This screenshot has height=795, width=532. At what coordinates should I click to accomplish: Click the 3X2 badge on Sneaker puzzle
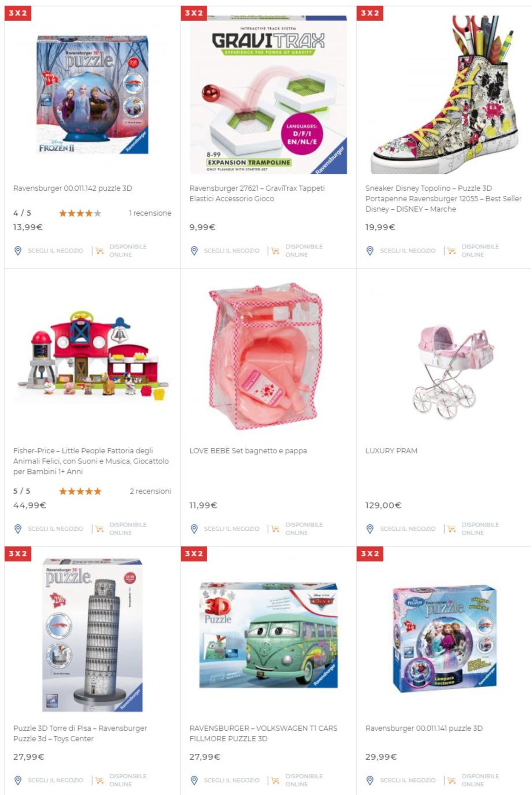tap(370, 13)
